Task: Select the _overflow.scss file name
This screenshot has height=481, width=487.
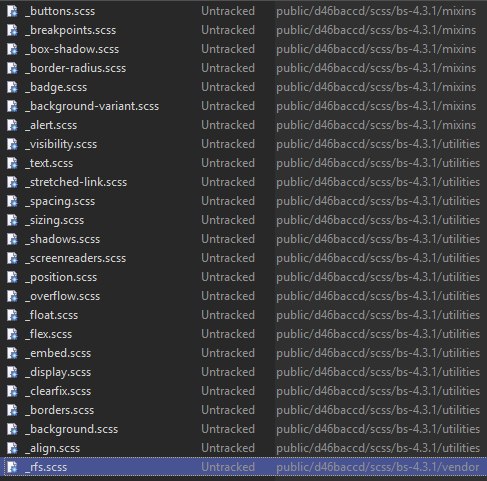Action: [x=63, y=296]
